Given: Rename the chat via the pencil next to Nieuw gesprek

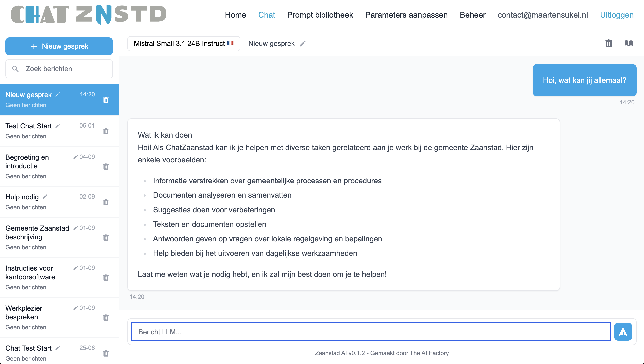Looking at the screenshot, I should click(302, 43).
